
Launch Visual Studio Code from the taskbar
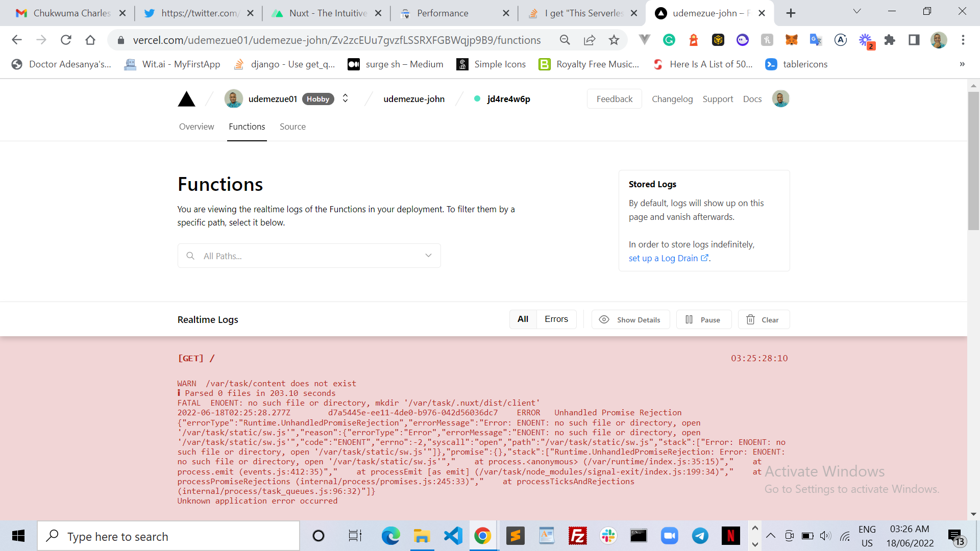tap(453, 536)
